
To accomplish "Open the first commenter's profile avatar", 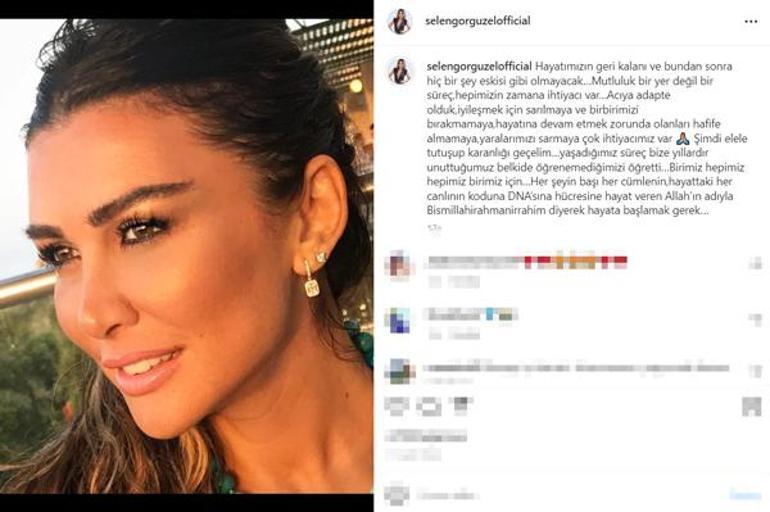I will [x=400, y=265].
